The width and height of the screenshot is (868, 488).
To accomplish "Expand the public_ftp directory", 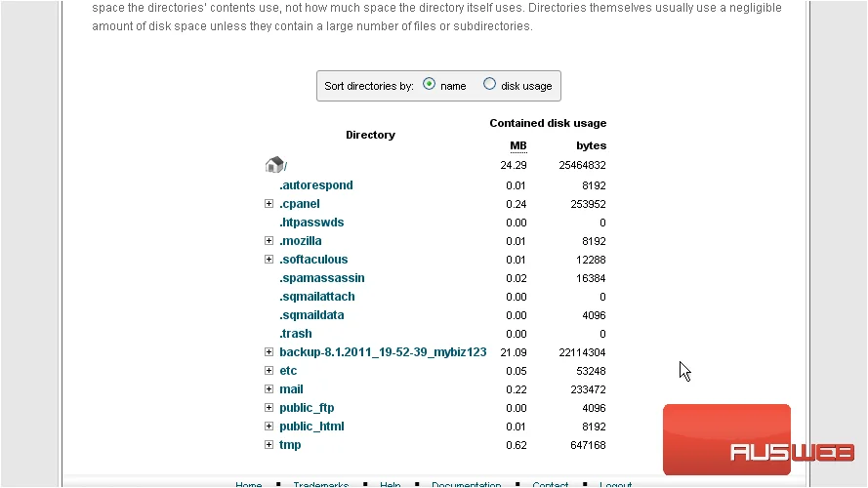I will tap(269, 407).
